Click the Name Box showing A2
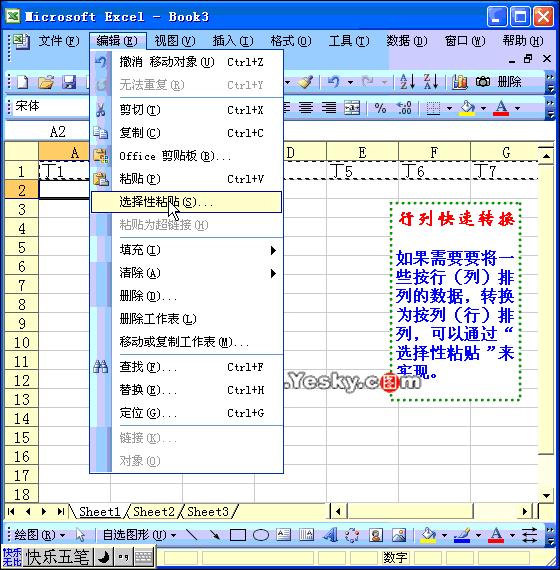The image size is (560, 570). pos(47,132)
